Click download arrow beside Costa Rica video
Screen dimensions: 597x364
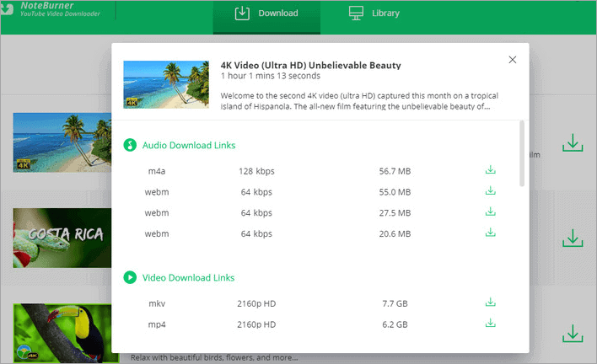point(573,238)
